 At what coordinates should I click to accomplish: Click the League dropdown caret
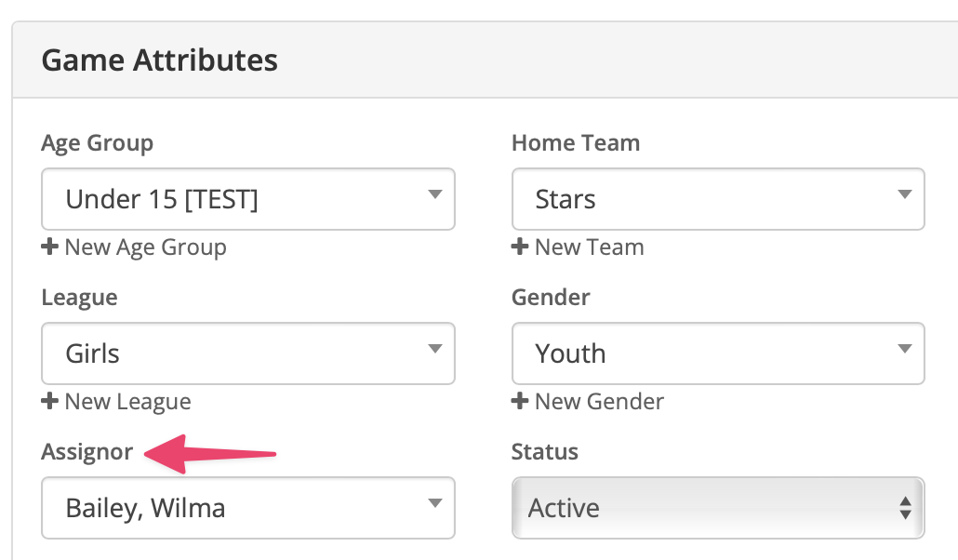pos(435,349)
